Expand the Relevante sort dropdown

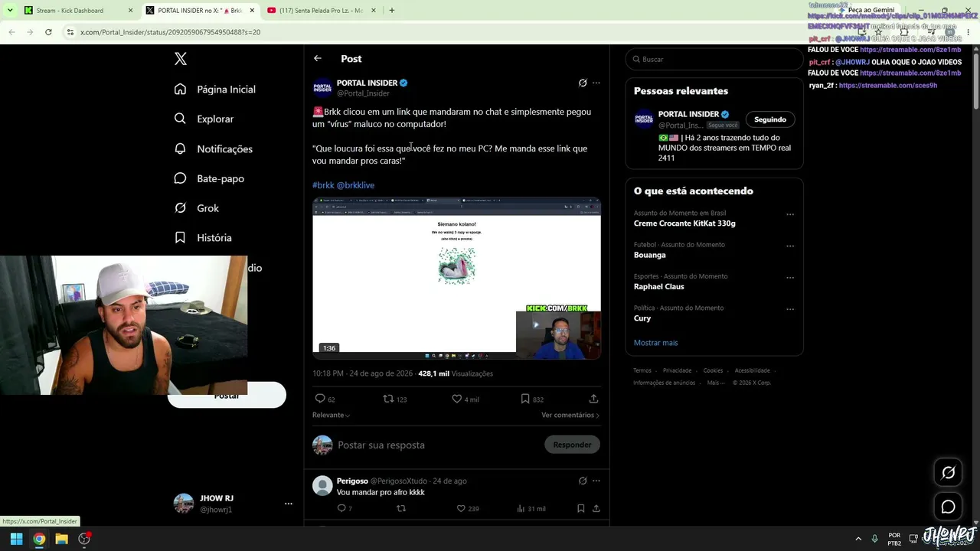coord(331,415)
